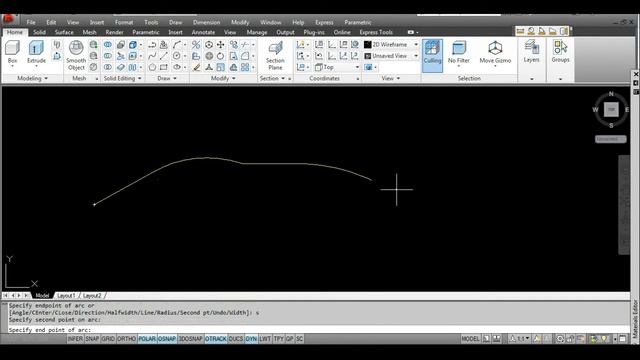Select the Rotate tool in Modify panel
The height and width of the screenshot is (360, 640).
click(221, 56)
